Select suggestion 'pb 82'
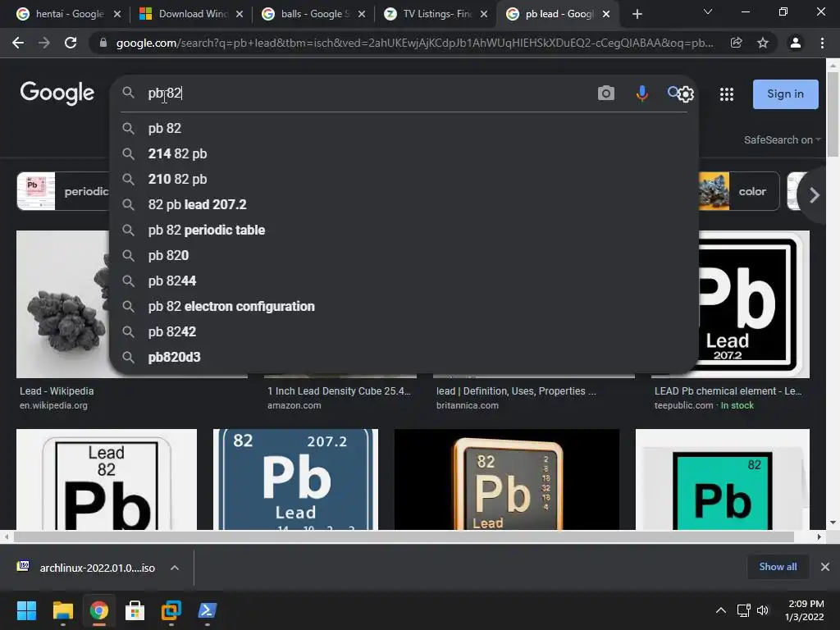This screenshot has width=840, height=630. [404, 129]
